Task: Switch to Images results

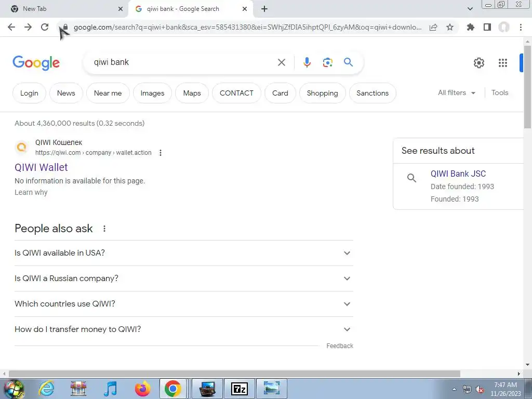Action: pos(152,93)
